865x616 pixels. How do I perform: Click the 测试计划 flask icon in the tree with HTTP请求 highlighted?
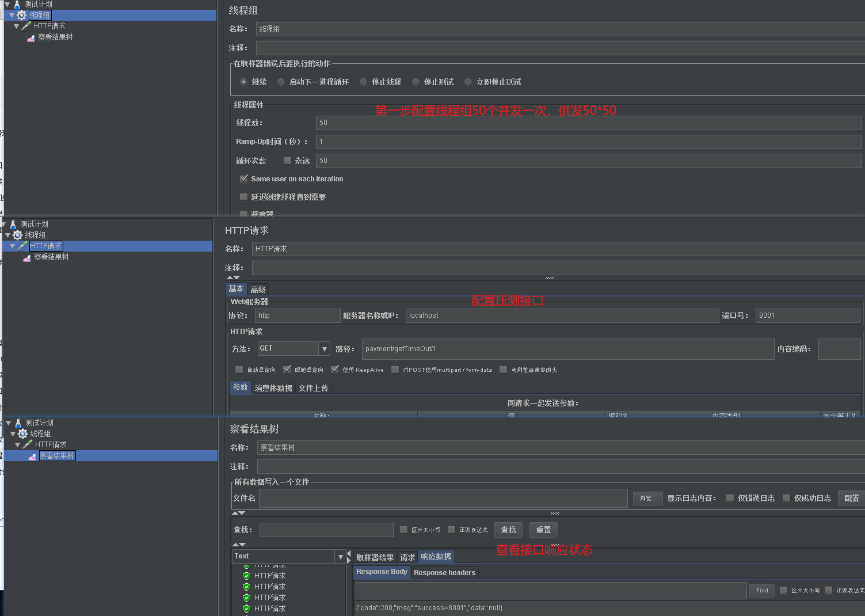13,224
